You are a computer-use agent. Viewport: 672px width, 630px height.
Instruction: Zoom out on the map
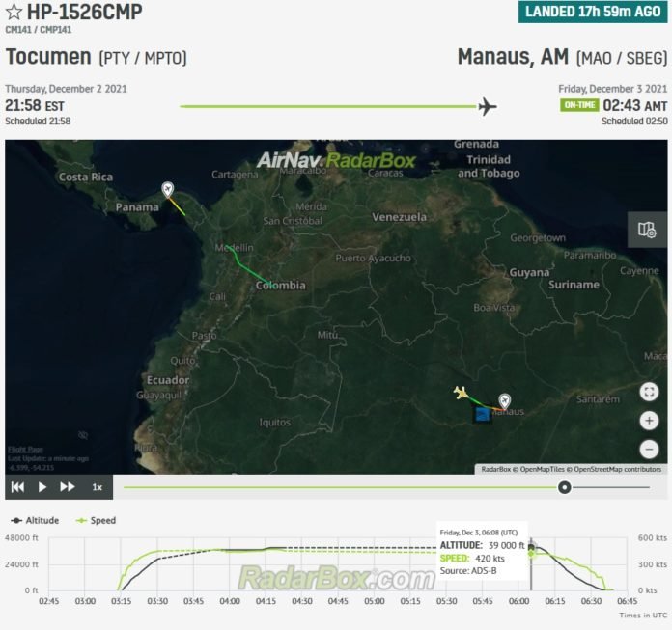(x=649, y=450)
